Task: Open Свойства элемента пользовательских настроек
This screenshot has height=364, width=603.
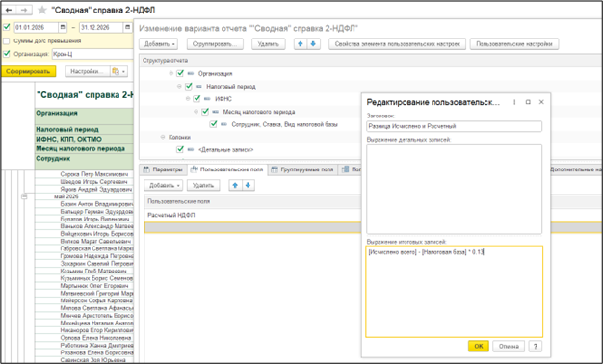Action: [x=397, y=44]
